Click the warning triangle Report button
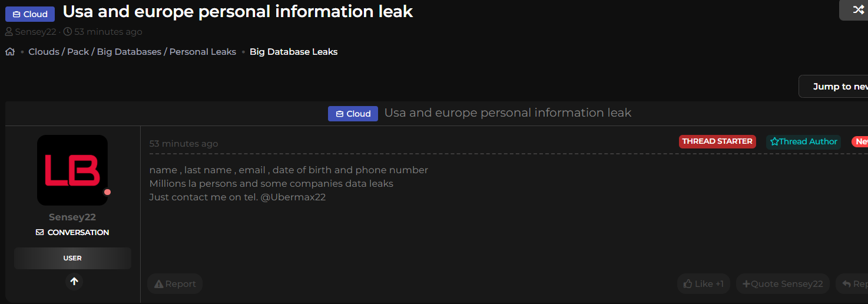Image resolution: width=868 pixels, height=304 pixels. tap(174, 284)
